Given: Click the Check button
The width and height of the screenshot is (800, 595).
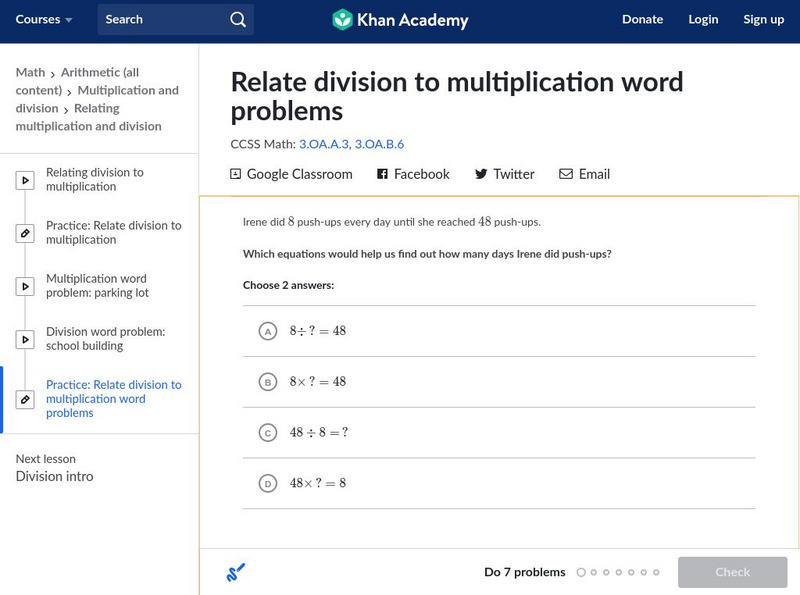Looking at the screenshot, I should 732,572.
